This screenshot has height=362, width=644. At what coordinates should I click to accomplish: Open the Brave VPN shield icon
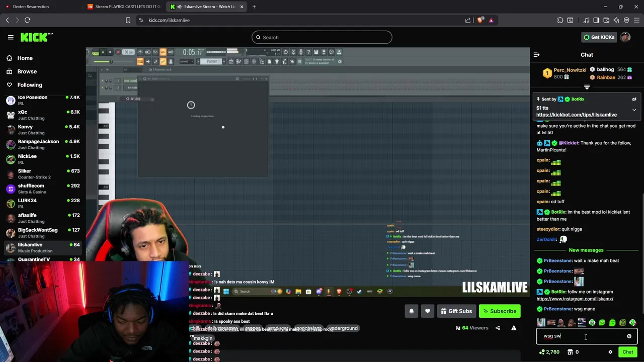click(x=626, y=20)
